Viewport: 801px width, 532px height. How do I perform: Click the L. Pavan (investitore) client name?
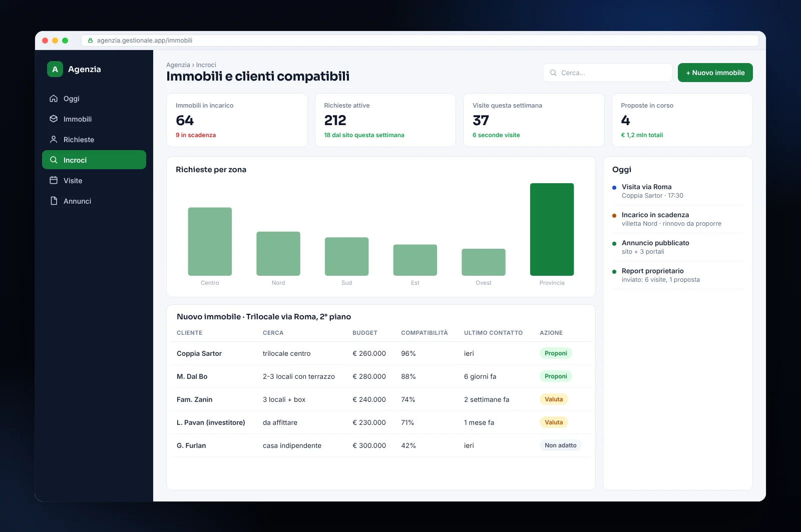[211, 422]
